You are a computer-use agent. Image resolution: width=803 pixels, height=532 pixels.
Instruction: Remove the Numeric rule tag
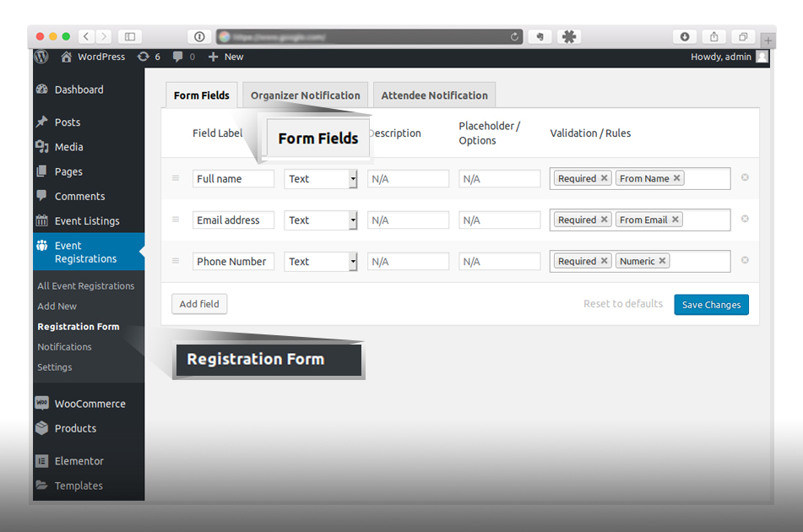662,261
